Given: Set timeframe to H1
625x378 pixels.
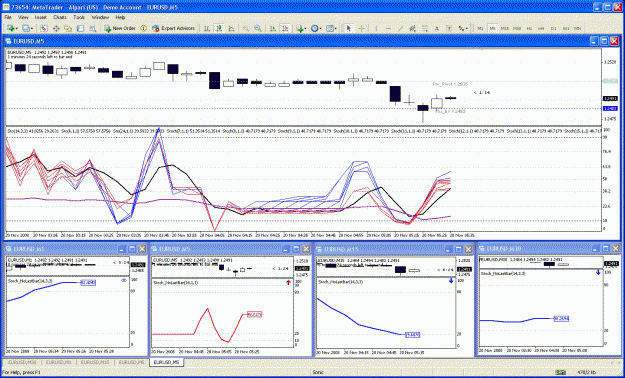Looking at the screenshot, I should coord(529,28).
